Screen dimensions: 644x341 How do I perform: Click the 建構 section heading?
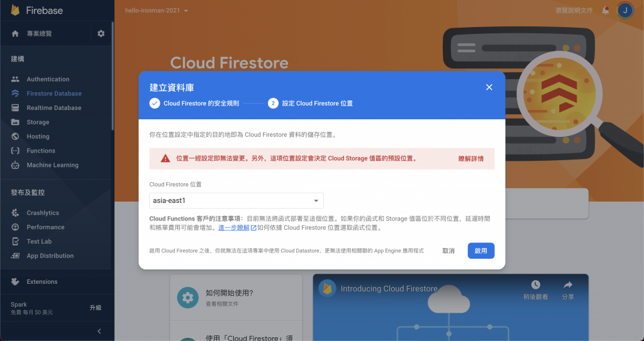point(18,59)
